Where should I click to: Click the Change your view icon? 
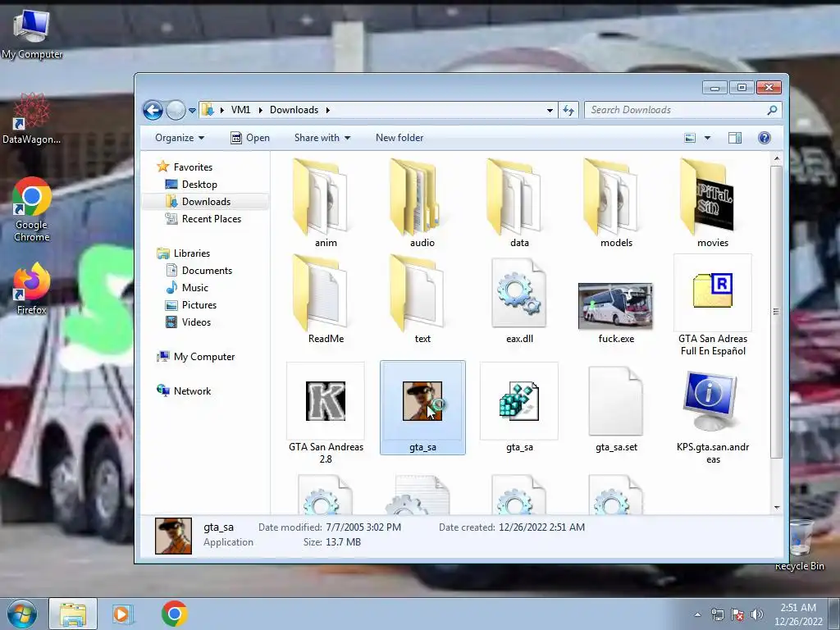point(690,138)
